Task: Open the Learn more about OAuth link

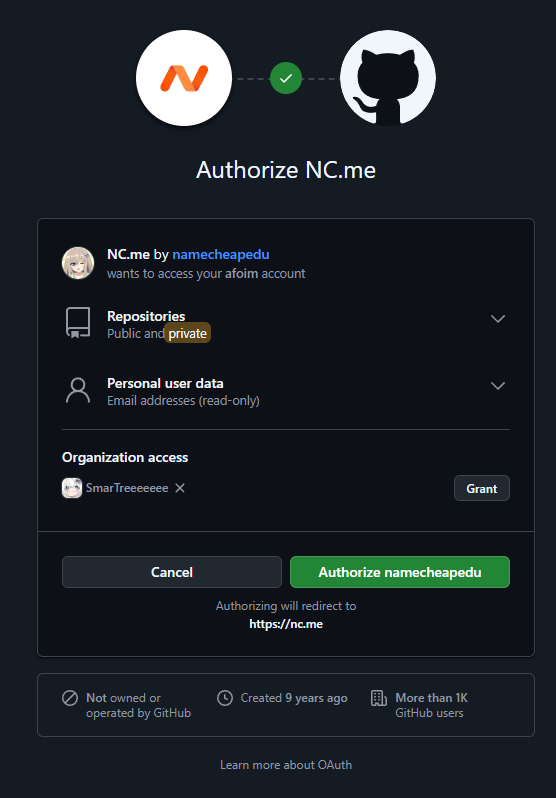Action: point(286,765)
